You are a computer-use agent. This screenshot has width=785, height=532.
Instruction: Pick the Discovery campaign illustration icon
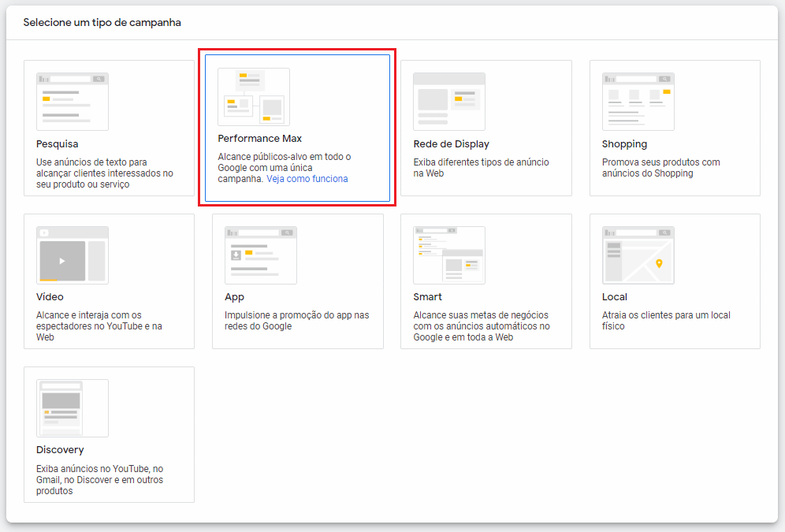[73, 408]
